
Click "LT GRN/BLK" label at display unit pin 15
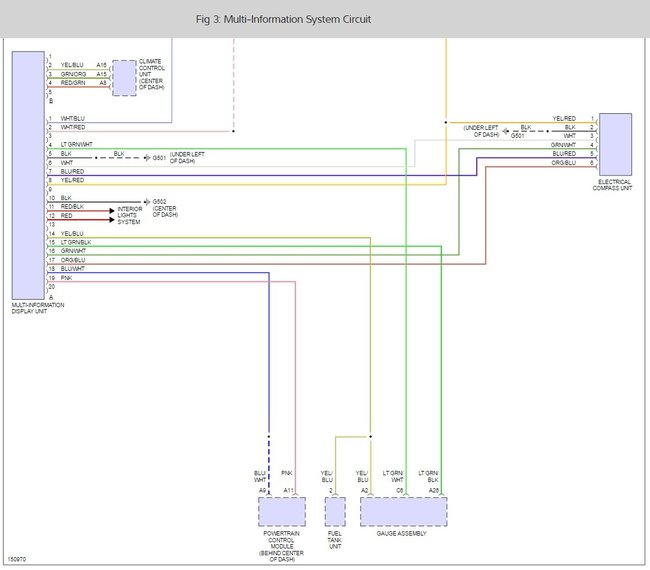(76, 242)
